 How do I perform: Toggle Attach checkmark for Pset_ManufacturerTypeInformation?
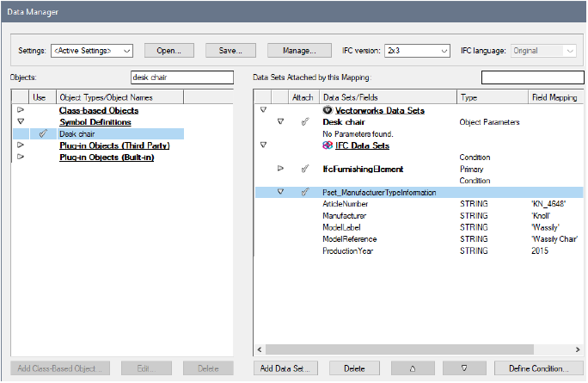coord(305,192)
